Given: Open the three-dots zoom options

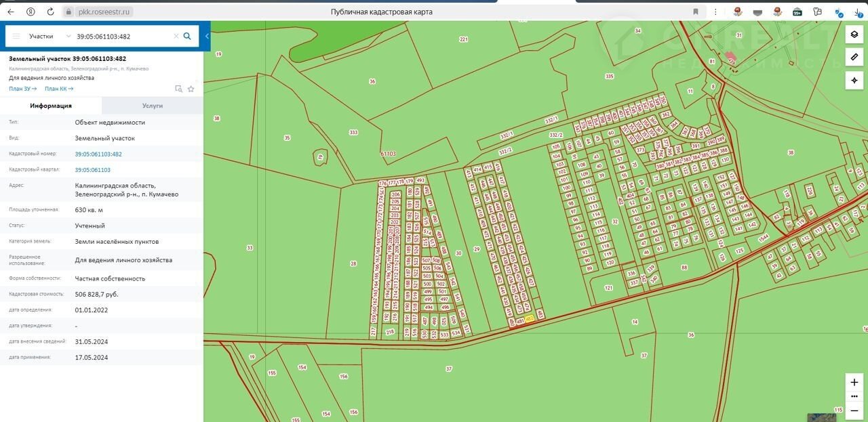Looking at the screenshot, I should click(x=854, y=396).
